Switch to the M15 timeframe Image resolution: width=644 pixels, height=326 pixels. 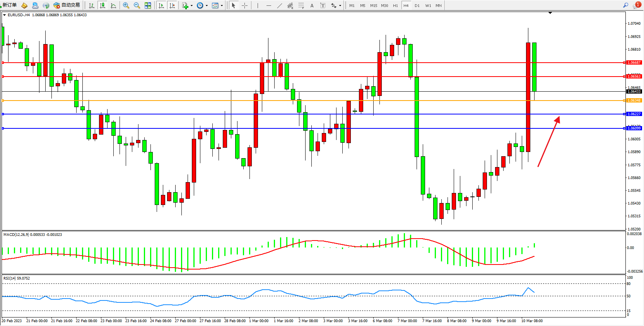pyautogui.click(x=373, y=5)
